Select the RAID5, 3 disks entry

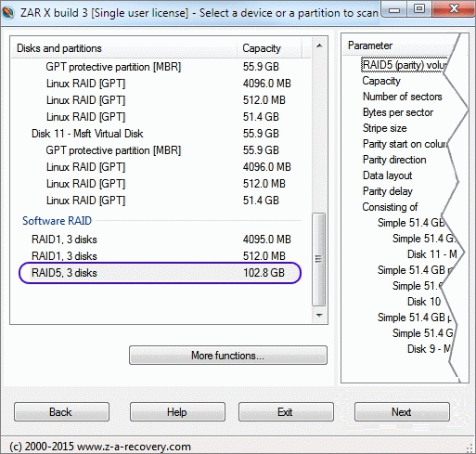(x=161, y=273)
